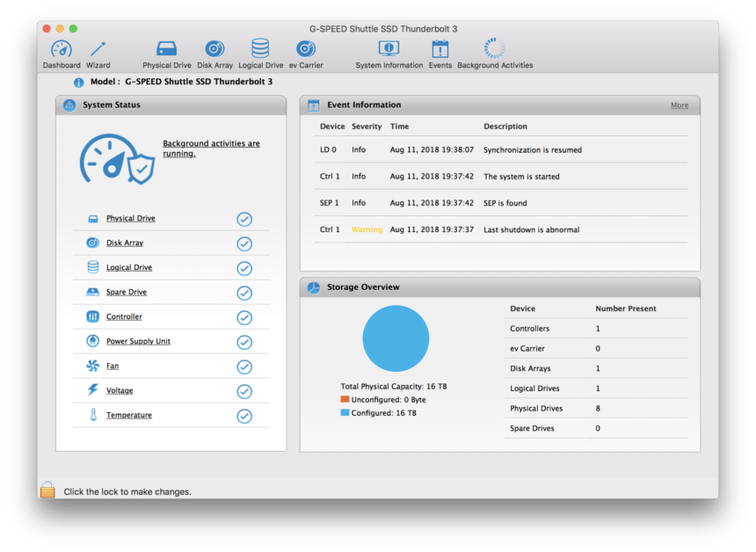This screenshot has height=552, width=756.
Task: Click the Temperature status checkmark
Action: pos(244,416)
